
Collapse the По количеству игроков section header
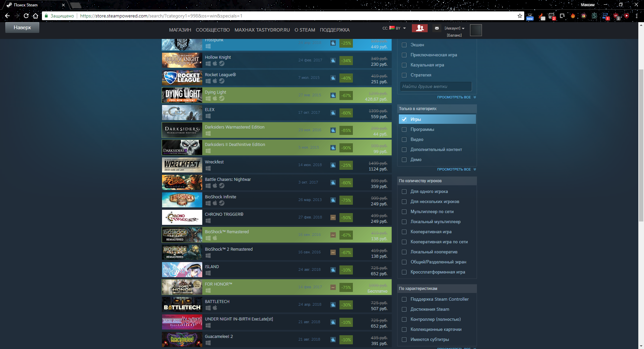[x=437, y=181]
